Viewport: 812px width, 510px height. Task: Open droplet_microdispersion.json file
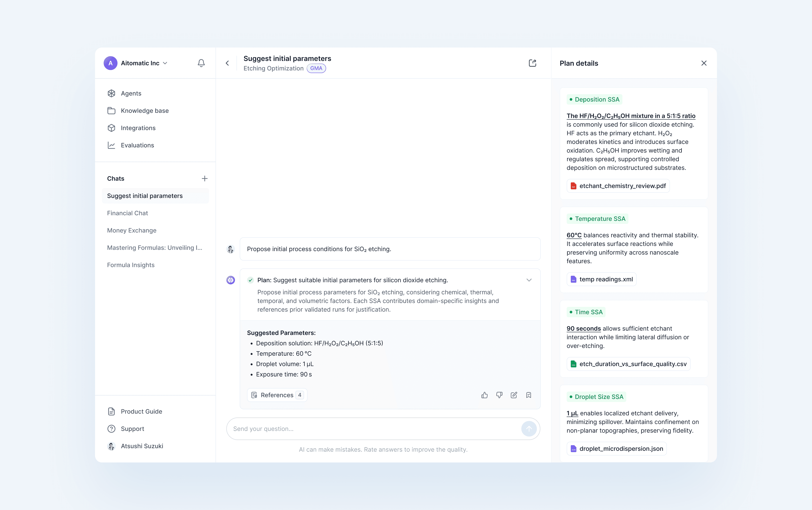[x=617, y=449]
